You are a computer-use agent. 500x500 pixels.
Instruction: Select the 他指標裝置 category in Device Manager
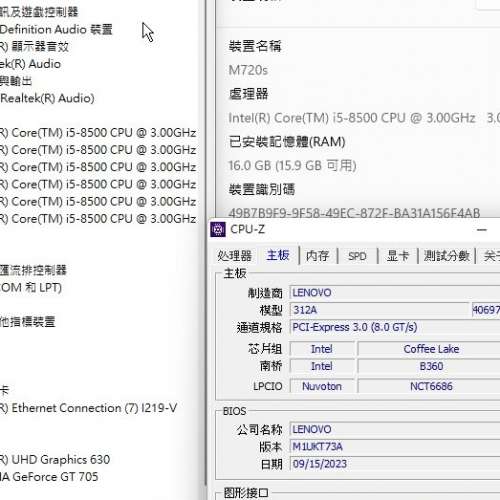(28, 322)
